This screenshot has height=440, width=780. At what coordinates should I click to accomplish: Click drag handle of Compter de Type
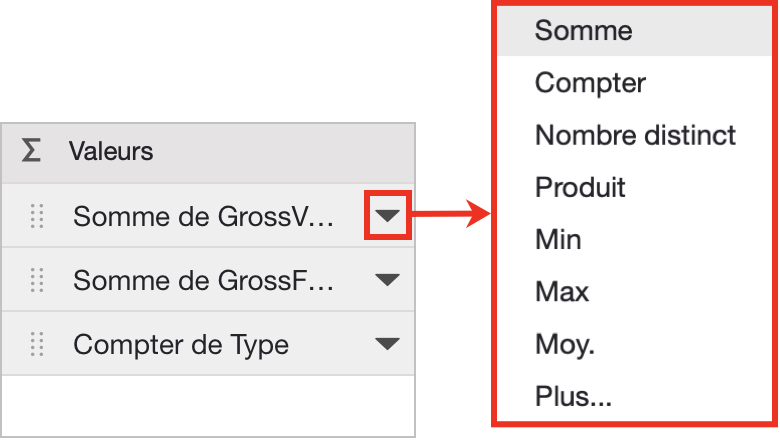coord(37,345)
